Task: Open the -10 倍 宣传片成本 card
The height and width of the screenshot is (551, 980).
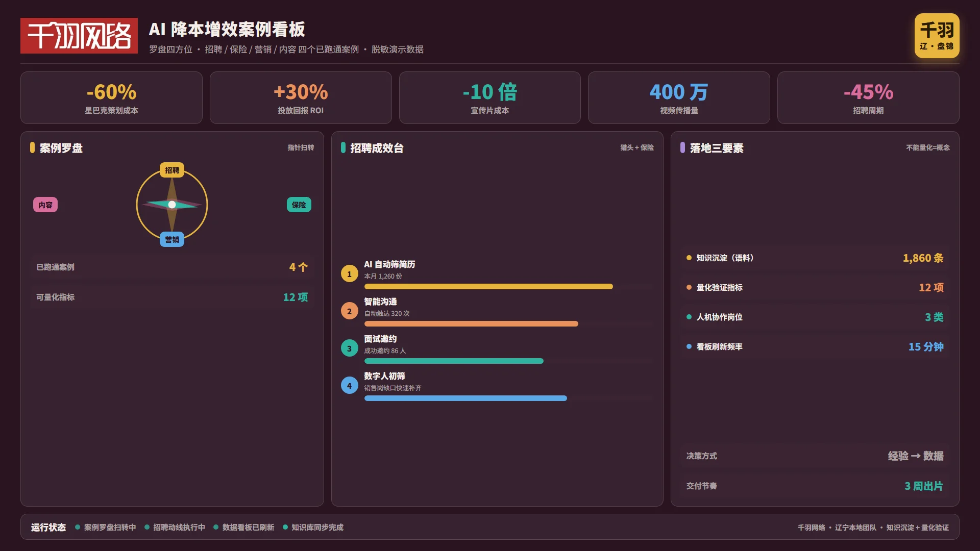Action: pos(490,97)
